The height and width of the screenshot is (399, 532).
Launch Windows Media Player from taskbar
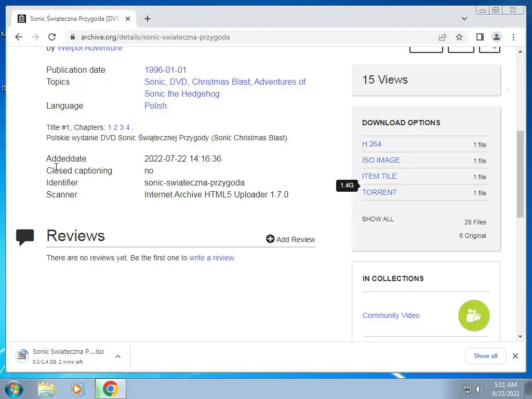pyautogui.click(x=78, y=389)
